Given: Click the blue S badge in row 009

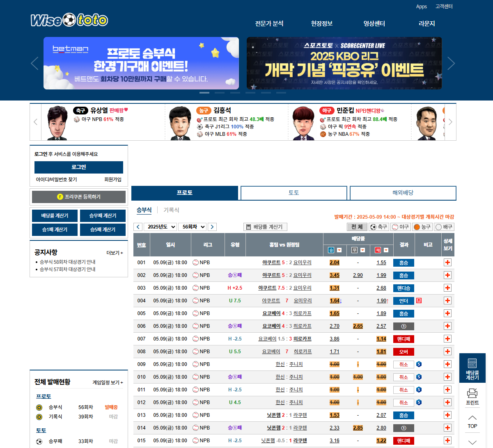Looking at the screenshot, I should (419, 364).
